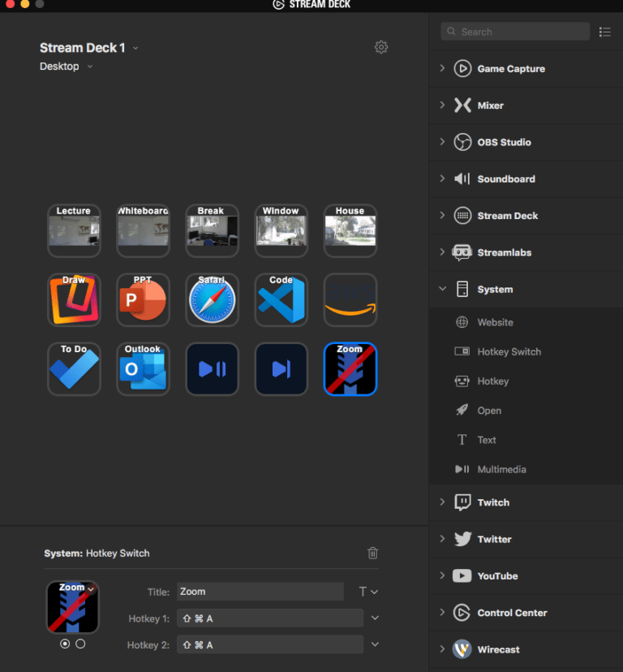Expand the Twitter category
Screen dimensions: 623x672
pyautogui.click(x=442, y=539)
